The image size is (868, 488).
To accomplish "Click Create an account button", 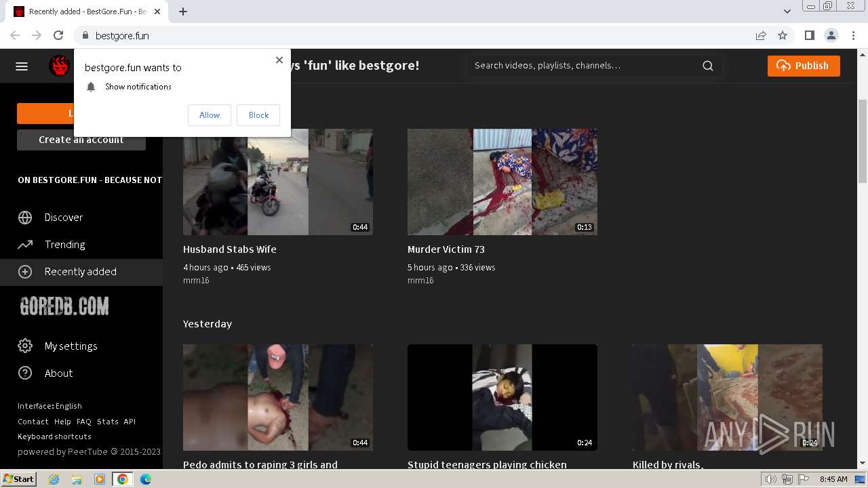I will coord(81,140).
